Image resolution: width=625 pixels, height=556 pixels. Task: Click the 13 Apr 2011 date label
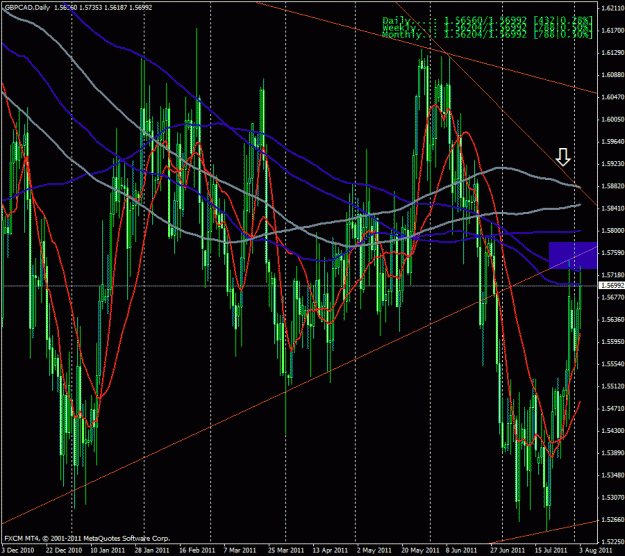330,550
